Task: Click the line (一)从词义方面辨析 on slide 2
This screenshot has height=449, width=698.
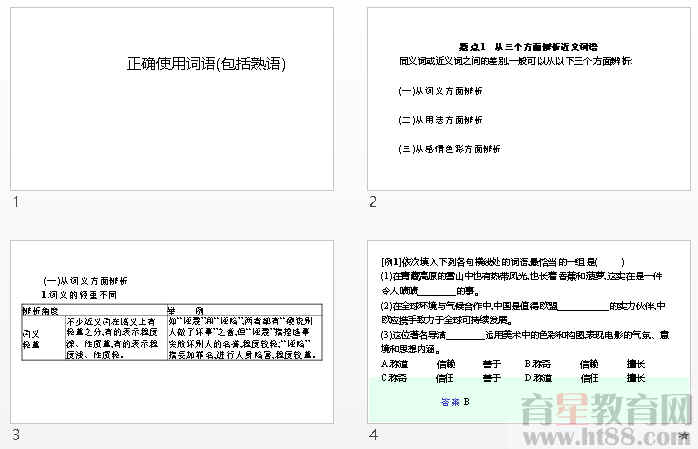Action: click(x=440, y=91)
